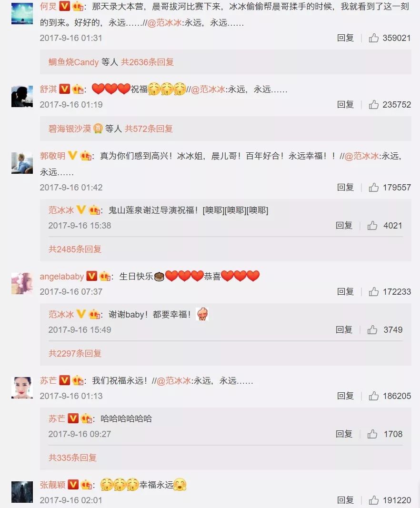The image size is (420, 508).
Task: Reply to 何炅's comment via 回复
Action: (345, 38)
